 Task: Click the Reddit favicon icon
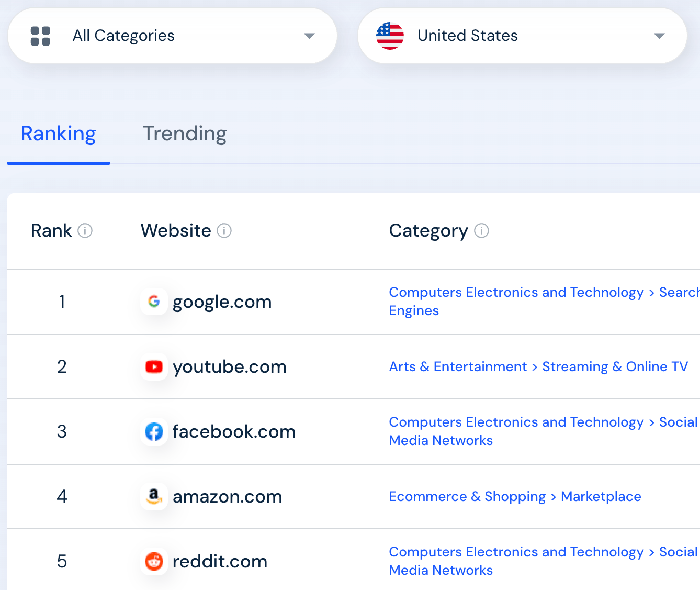154,561
